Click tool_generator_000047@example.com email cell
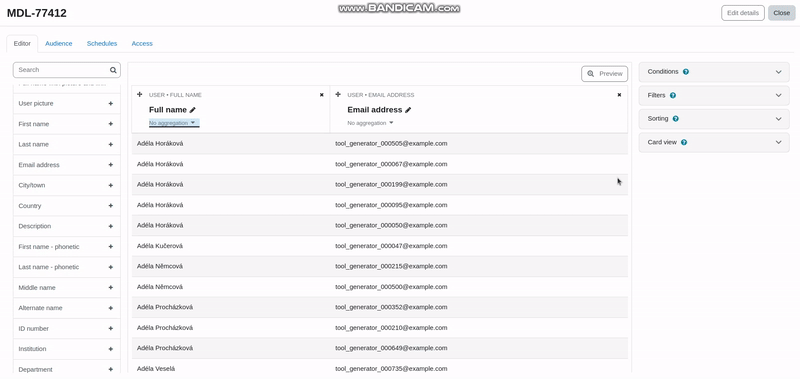Viewport: 800px width, 379px height. pos(391,246)
